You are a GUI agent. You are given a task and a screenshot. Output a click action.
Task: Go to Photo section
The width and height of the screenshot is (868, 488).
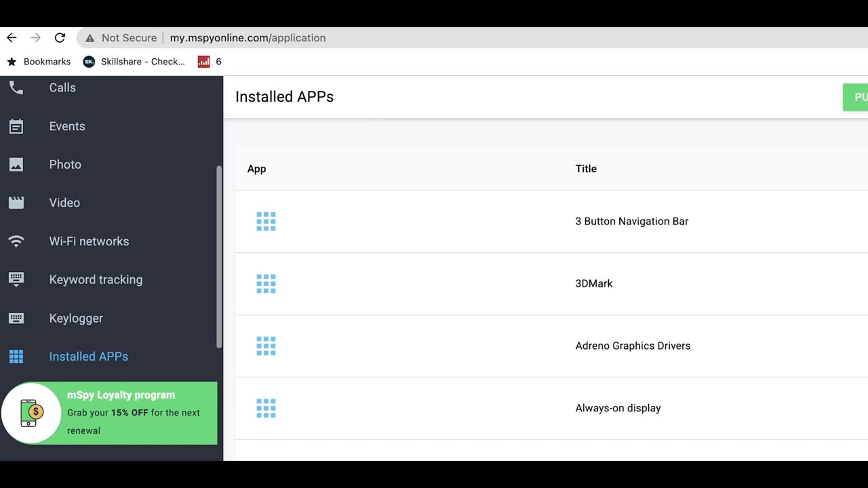pyautogui.click(x=65, y=165)
